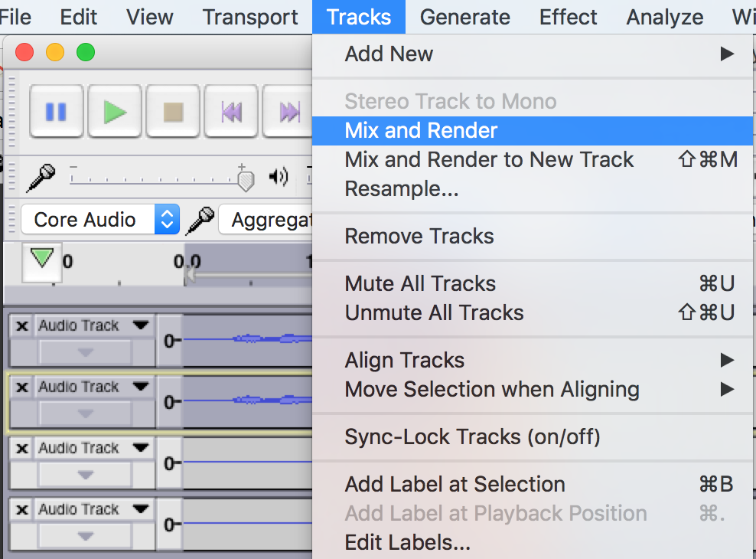Click green playhead triangle on timeline
756x559 pixels.
pyautogui.click(x=42, y=259)
